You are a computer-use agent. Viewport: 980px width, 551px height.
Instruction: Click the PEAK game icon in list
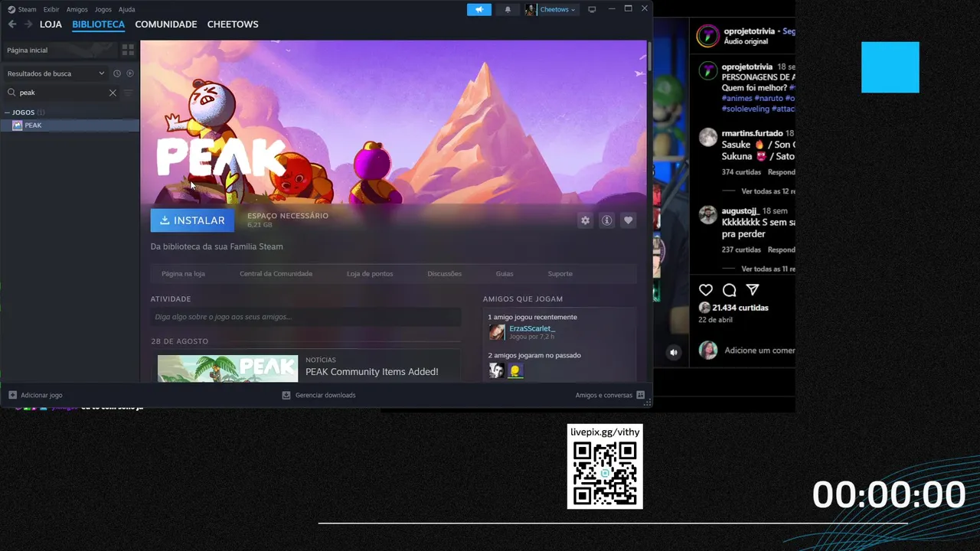pyautogui.click(x=18, y=126)
